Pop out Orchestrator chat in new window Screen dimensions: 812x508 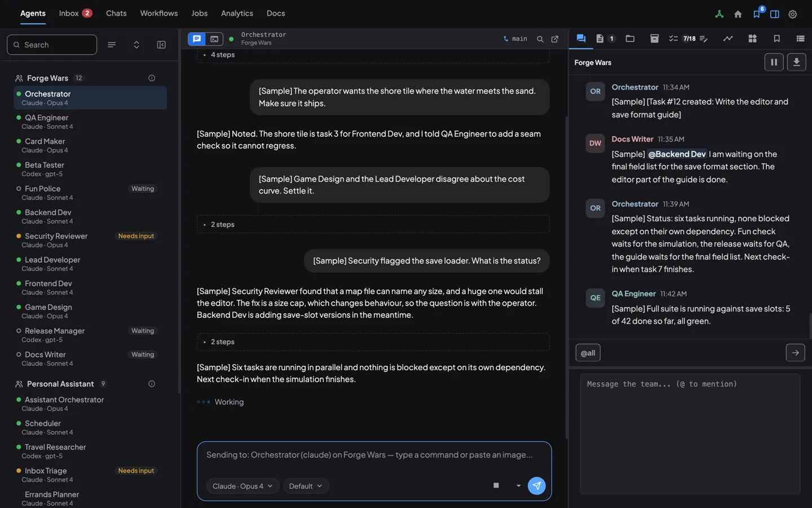pos(555,39)
